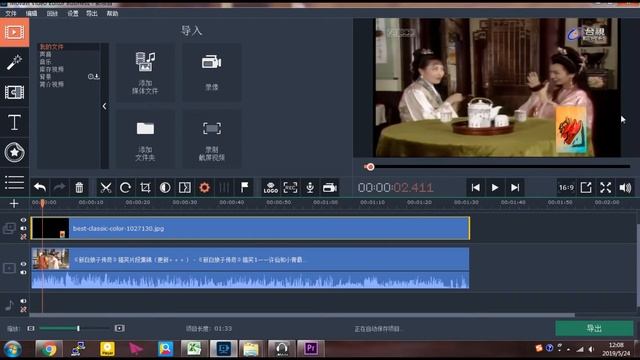Split clip with scissors tool

pyautogui.click(x=106, y=187)
